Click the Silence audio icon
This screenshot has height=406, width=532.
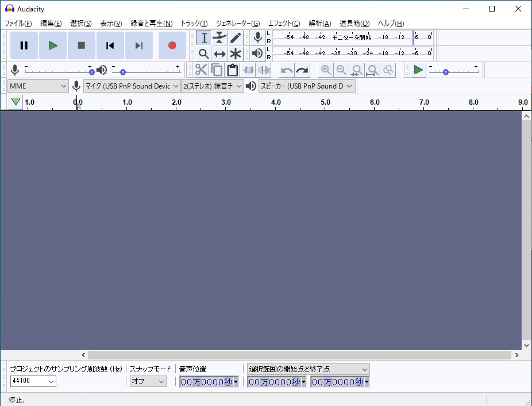click(264, 70)
